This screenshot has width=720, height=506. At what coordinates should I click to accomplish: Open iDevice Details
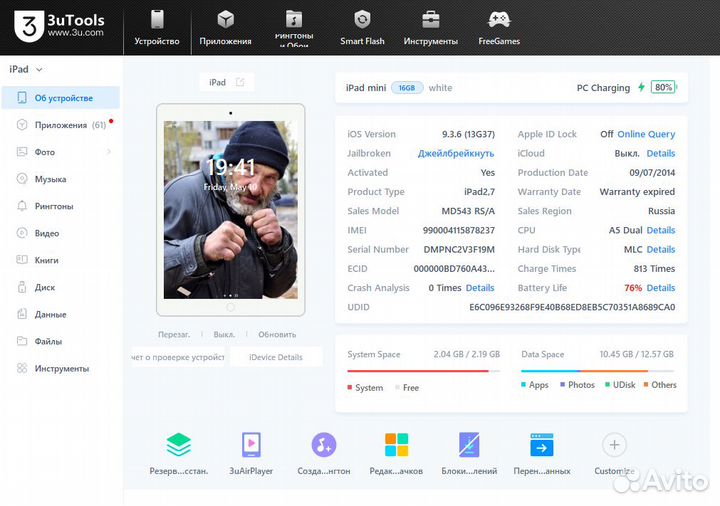(x=276, y=357)
